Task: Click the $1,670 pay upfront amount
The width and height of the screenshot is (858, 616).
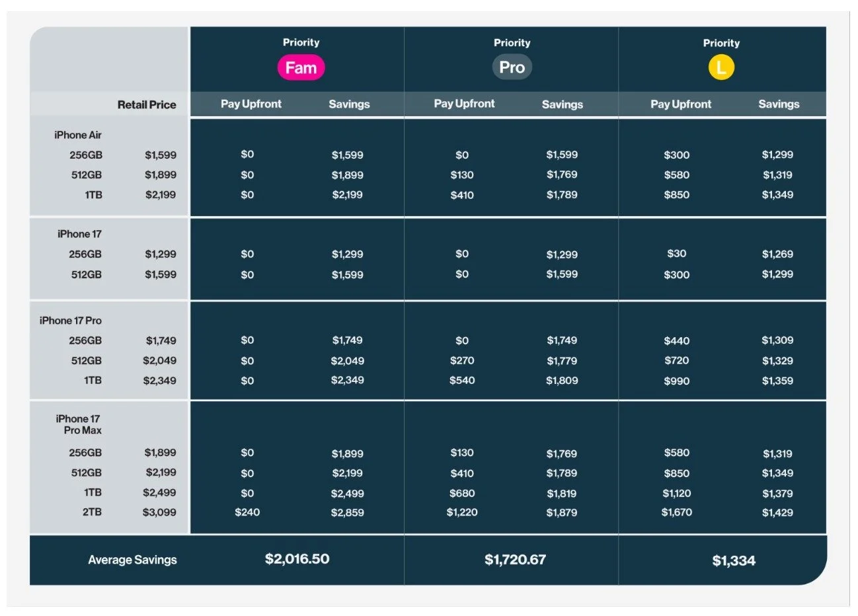Action: coord(677,512)
